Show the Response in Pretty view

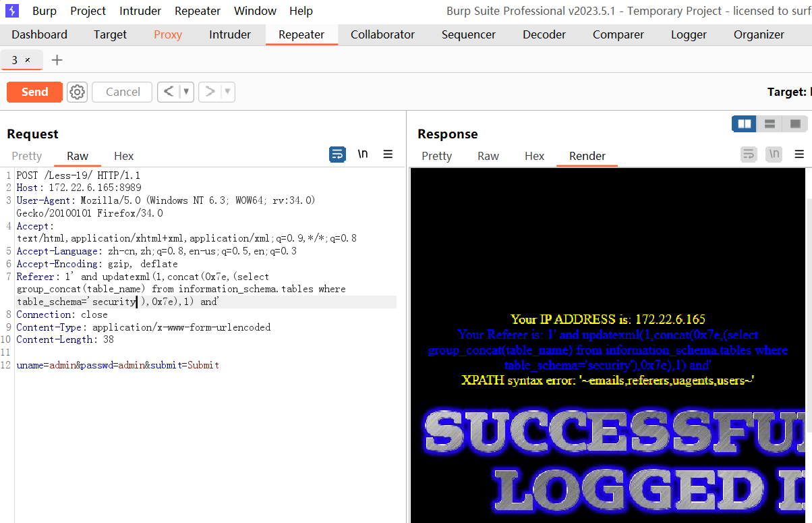click(437, 156)
